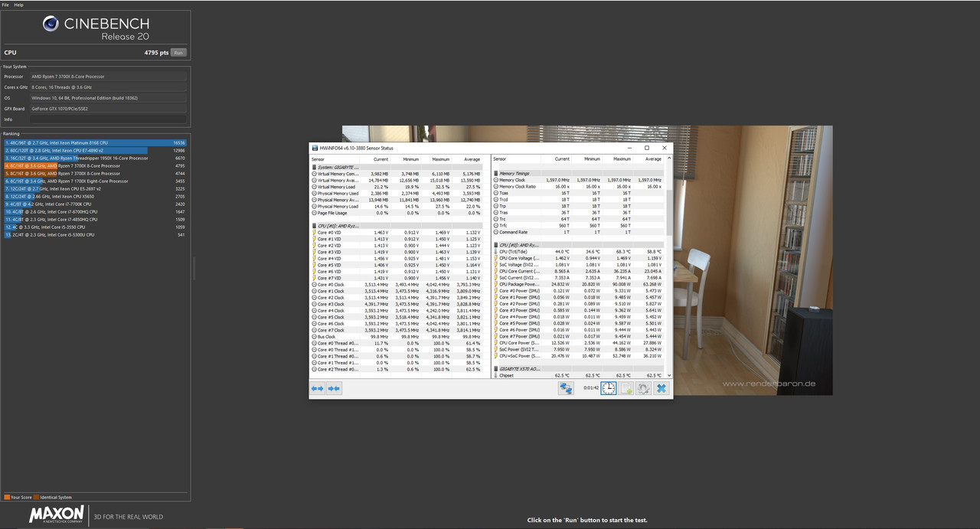Click Current column header in right pane
The height and width of the screenshot is (529, 980).
[x=561, y=159]
